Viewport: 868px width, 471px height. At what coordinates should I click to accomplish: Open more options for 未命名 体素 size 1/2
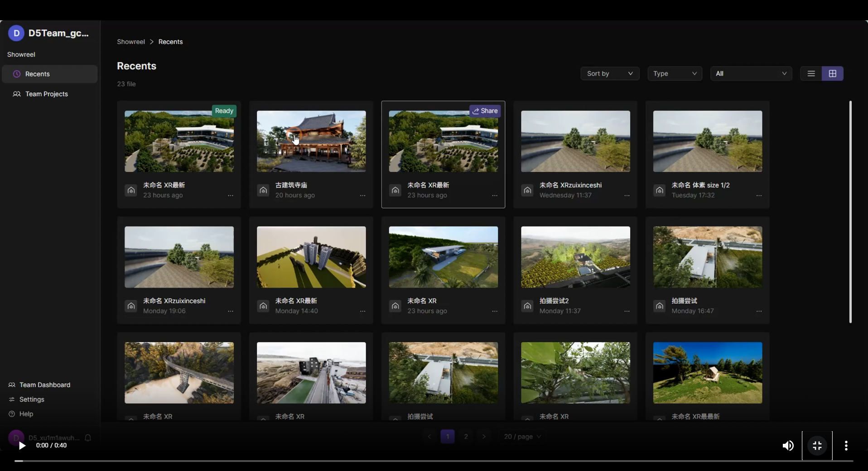[x=759, y=196]
